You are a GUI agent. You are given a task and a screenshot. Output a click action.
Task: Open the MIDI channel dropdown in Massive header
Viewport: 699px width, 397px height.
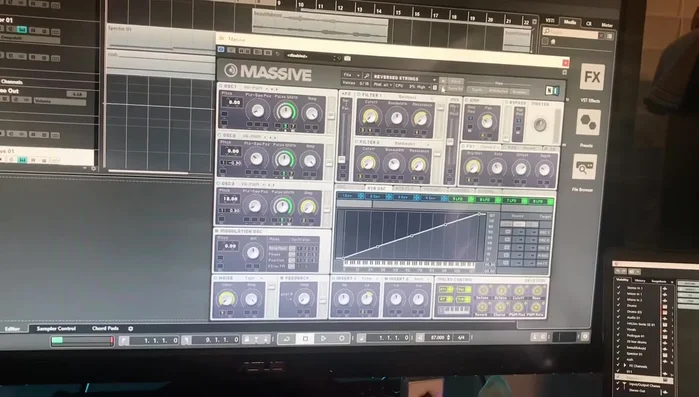pos(383,85)
